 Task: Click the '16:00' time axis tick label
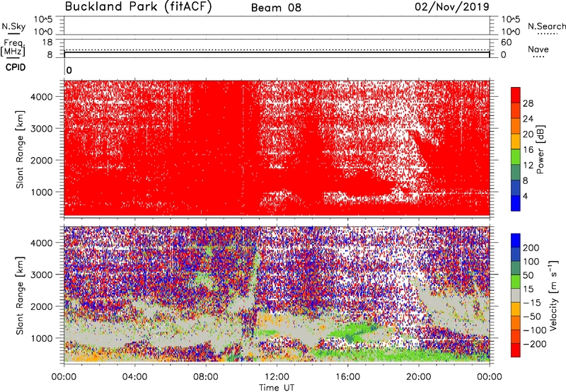(x=347, y=377)
